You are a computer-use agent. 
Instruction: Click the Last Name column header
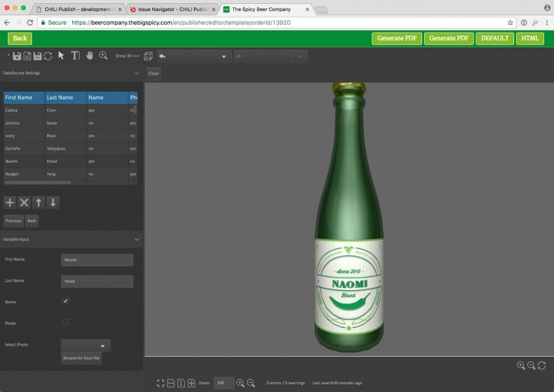(66, 97)
